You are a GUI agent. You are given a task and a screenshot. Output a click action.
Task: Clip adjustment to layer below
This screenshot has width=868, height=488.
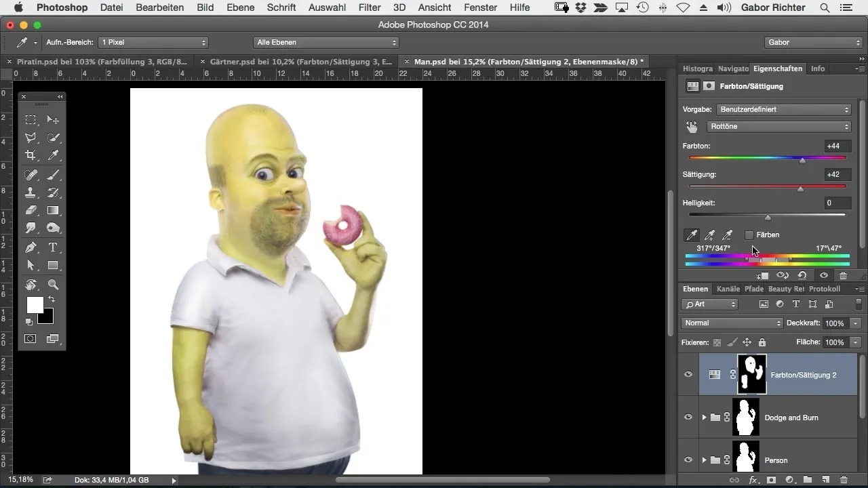pos(762,276)
